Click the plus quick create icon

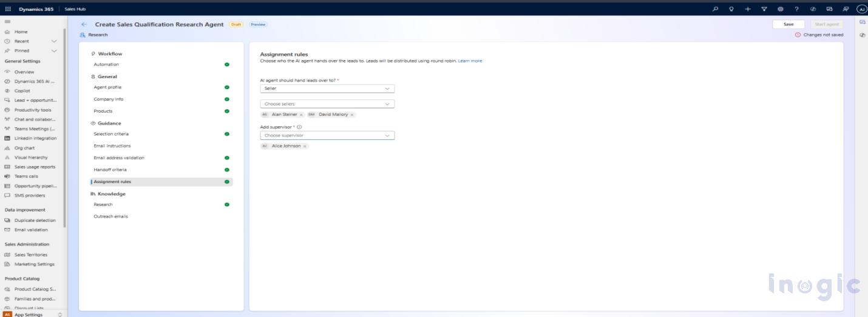(748, 9)
